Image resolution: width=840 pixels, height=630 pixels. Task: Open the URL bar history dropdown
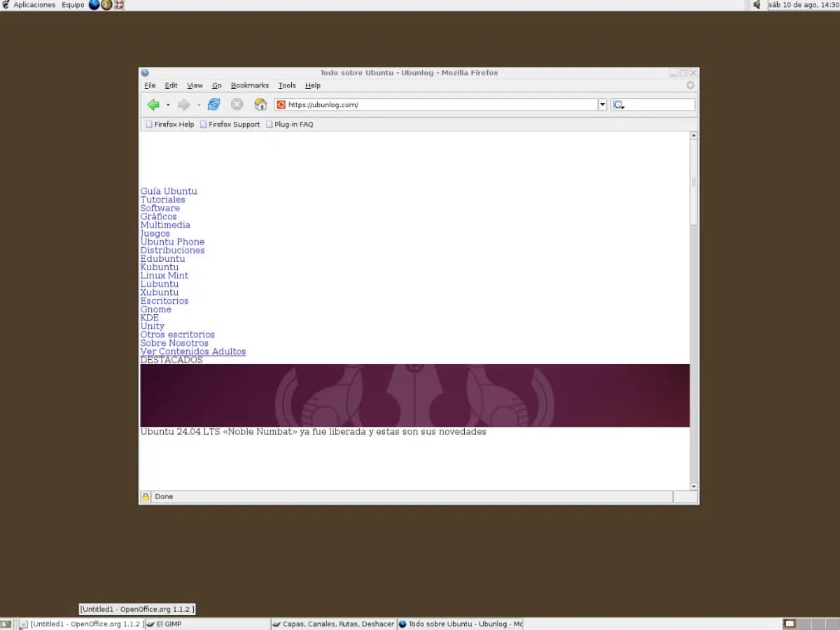tap(602, 104)
